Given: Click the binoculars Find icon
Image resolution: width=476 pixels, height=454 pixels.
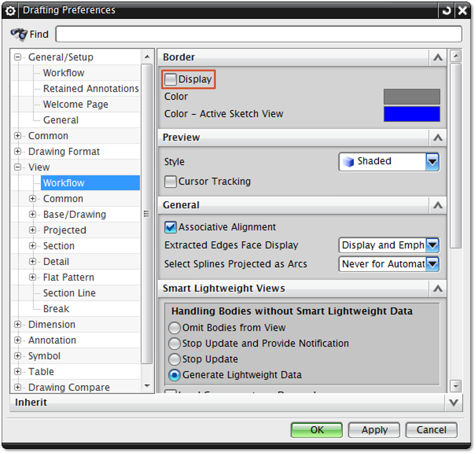Looking at the screenshot, I should (19, 34).
